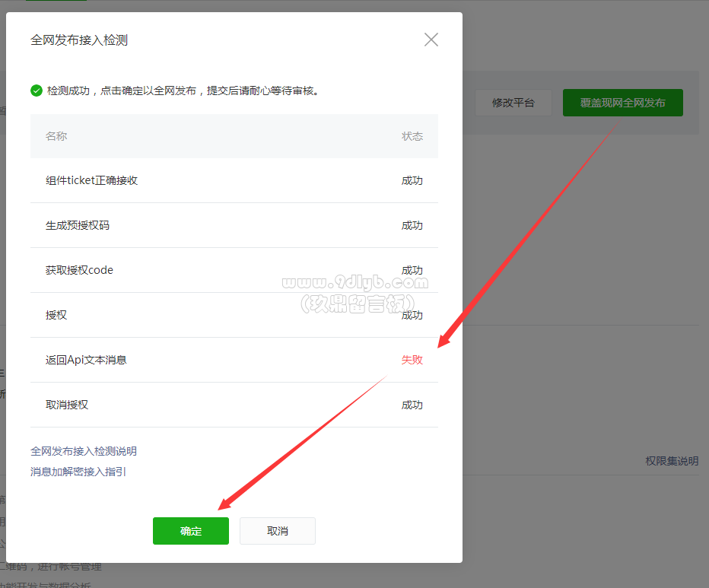Click the 返回Api文本消息 row name
The image size is (709, 588).
coord(86,360)
